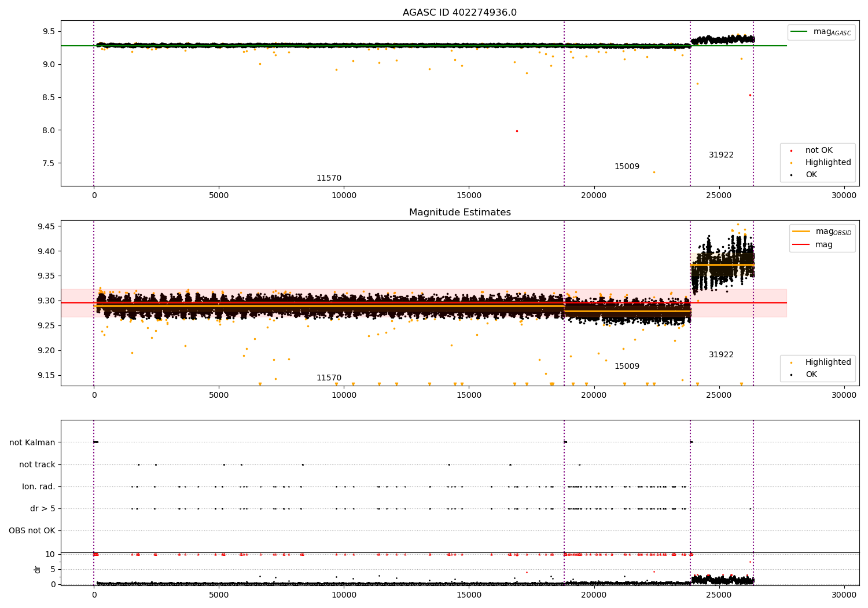Click the '10' tick on the dr axis
This screenshot has height=608, width=868.
point(50,554)
